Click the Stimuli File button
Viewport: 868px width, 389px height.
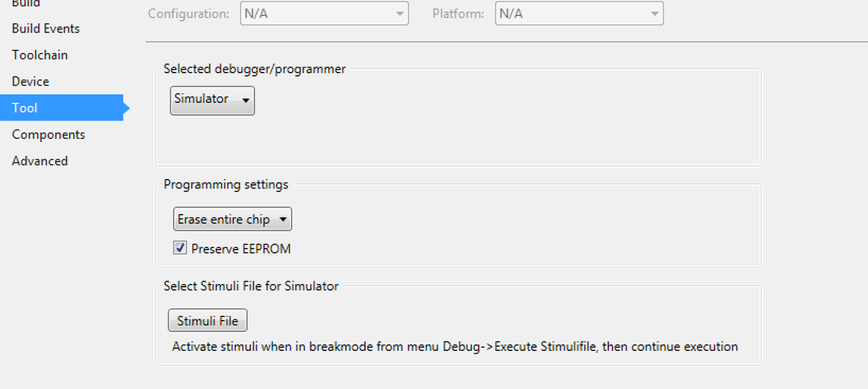coord(208,321)
